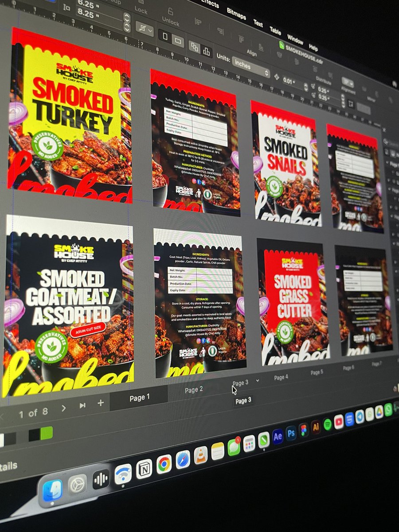The image size is (399, 532).
Task: Open Notion from the Dock
Action: click(144, 469)
